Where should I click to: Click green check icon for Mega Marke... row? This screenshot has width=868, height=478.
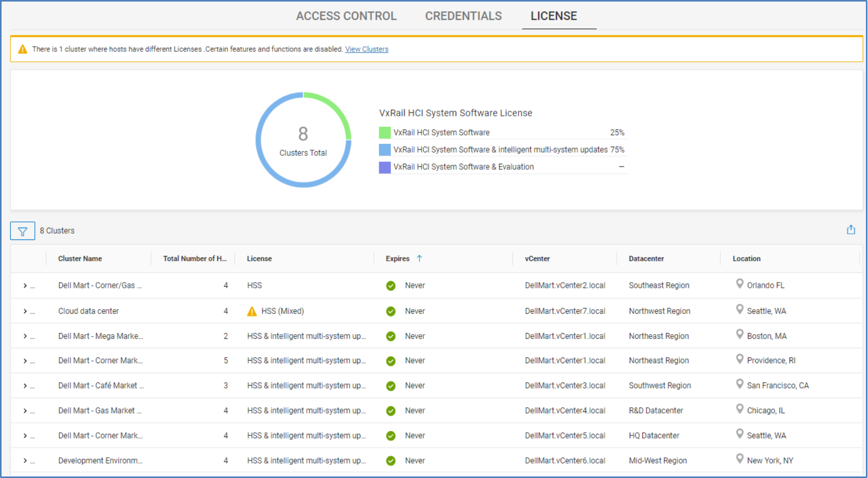coord(391,336)
